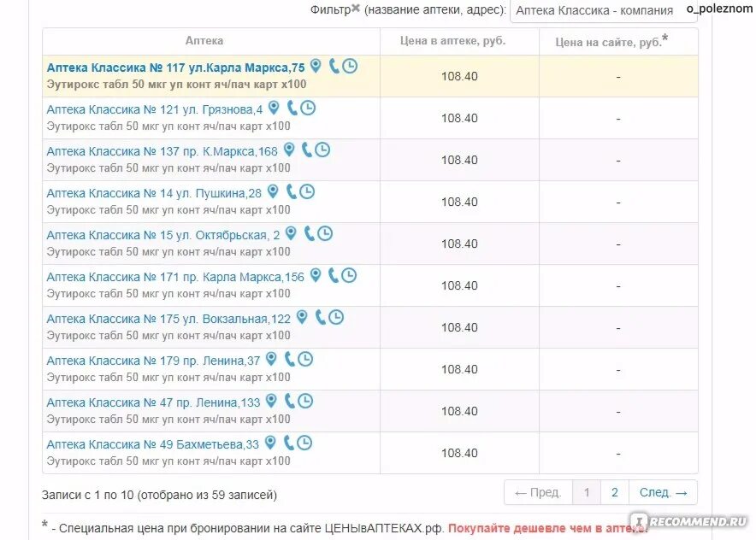The height and width of the screenshot is (540, 756).
Task: Open Аптека Классика № 47 пр. Ленина,133
Action: coord(153,402)
